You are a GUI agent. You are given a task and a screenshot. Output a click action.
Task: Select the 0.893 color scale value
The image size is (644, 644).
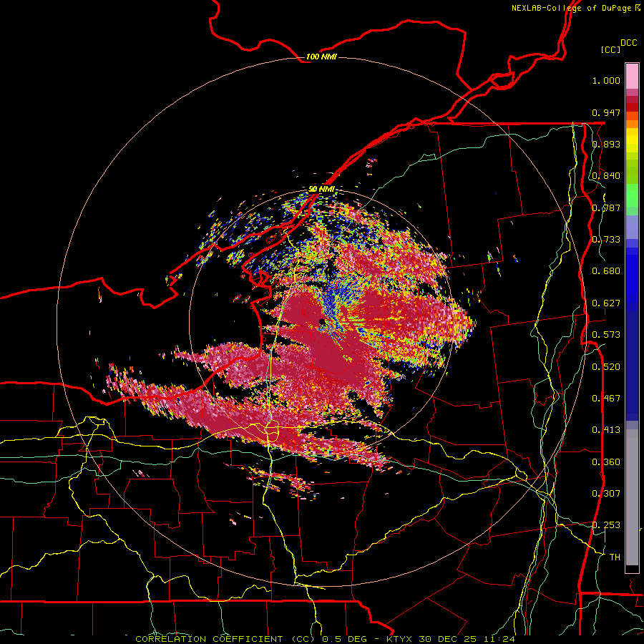tap(606, 144)
